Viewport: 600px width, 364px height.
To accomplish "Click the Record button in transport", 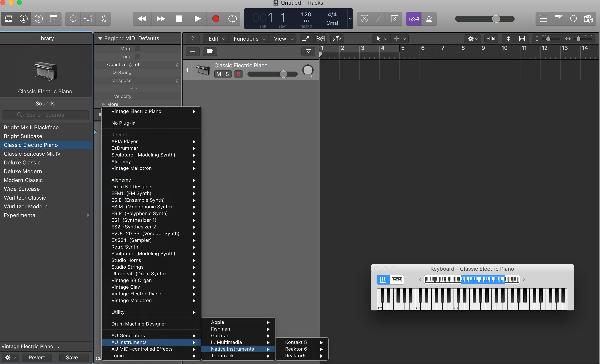I will [215, 19].
